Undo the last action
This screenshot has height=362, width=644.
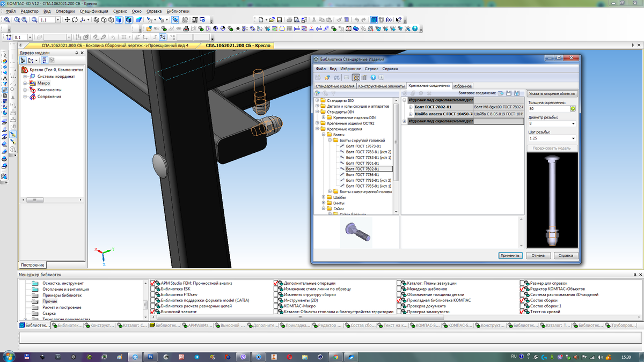click(357, 20)
